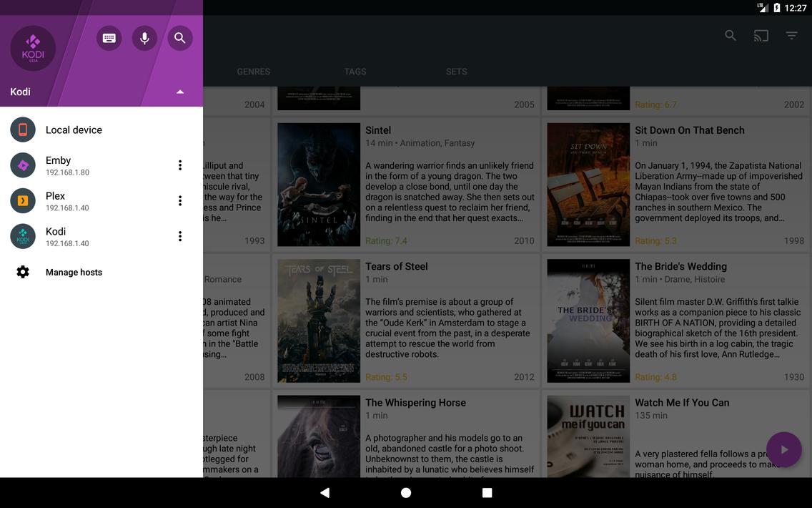This screenshot has height=508, width=812.
Task: Switch to the TAGS tab
Action: point(355,72)
